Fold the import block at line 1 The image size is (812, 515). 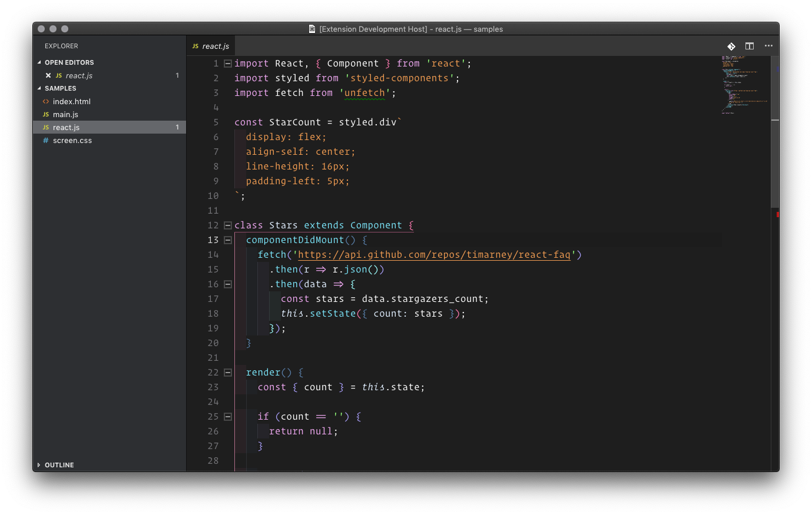[228, 64]
